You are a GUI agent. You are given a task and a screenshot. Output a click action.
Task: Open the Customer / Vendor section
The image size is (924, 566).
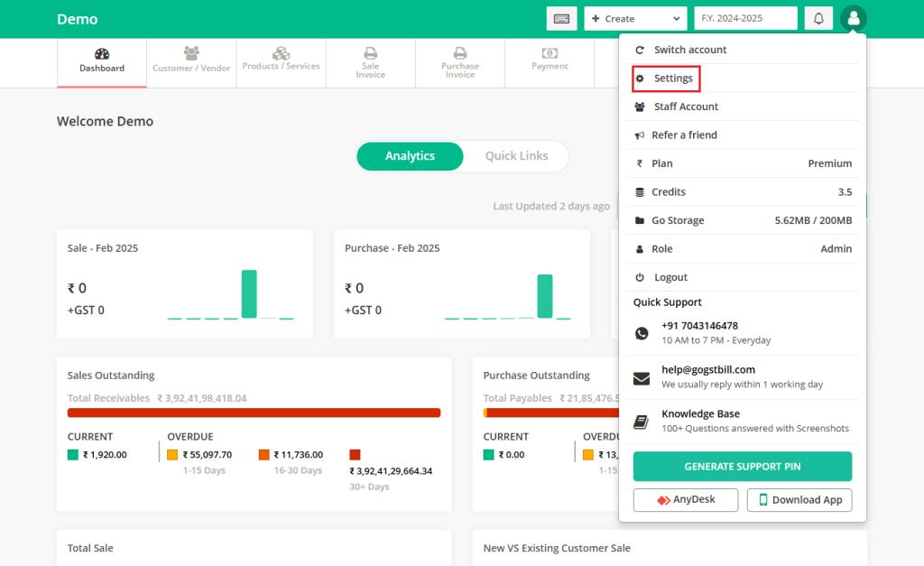coord(191,60)
